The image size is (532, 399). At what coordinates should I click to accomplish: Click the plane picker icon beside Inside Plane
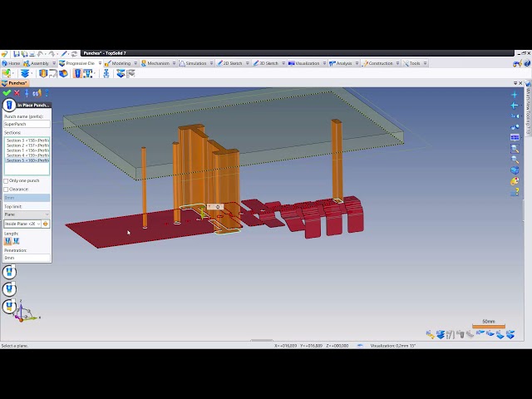(46, 224)
